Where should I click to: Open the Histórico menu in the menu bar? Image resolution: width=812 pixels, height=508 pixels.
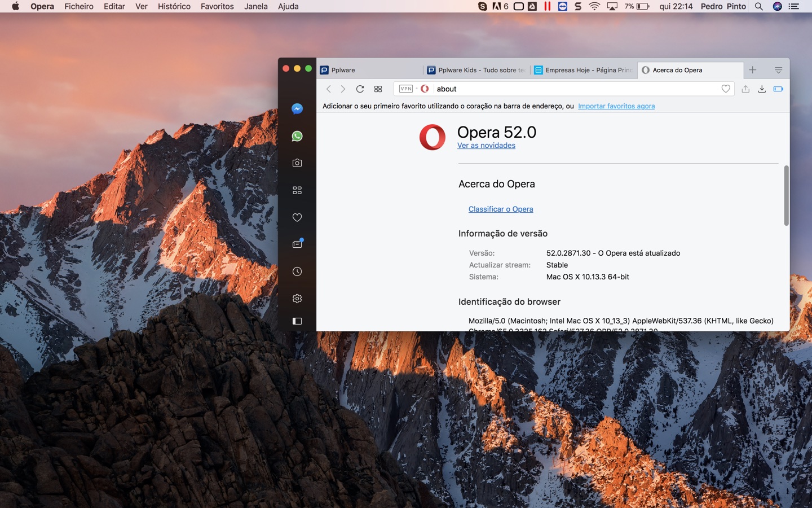tap(174, 6)
